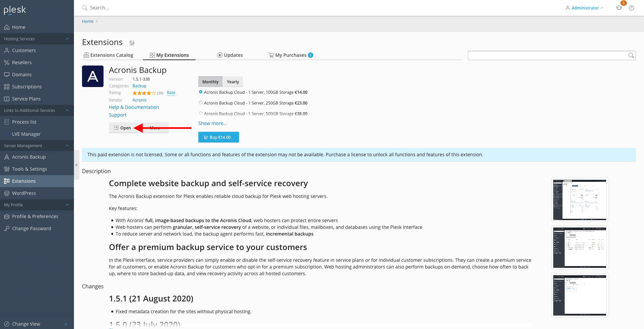Select 500GB Storage €38.00 plan
The width and height of the screenshot is (644, 329).
coord(201,114)
